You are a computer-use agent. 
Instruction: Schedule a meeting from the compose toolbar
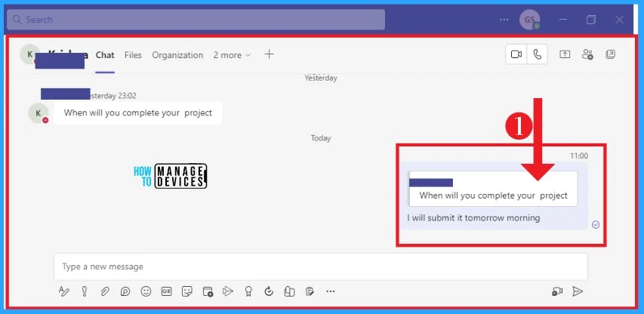pyautogui.click(x=208, y=291)
